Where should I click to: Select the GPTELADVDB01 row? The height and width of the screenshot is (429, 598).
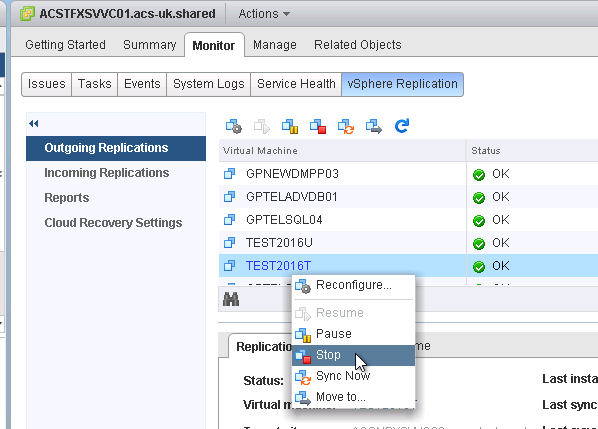pos(408,197)
